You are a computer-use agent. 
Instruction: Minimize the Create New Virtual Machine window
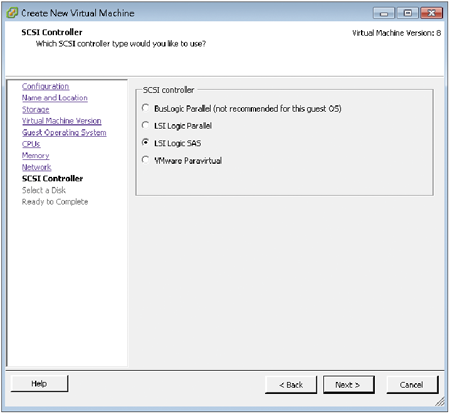point(384,13)
